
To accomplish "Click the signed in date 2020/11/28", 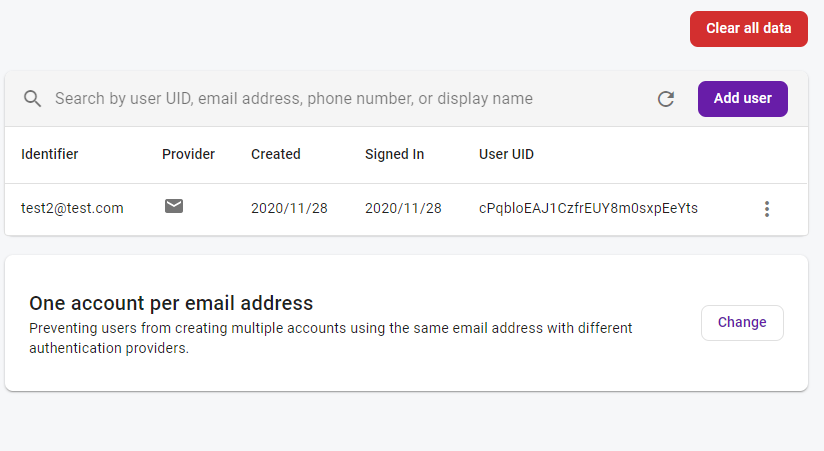I will coord(403,208).
